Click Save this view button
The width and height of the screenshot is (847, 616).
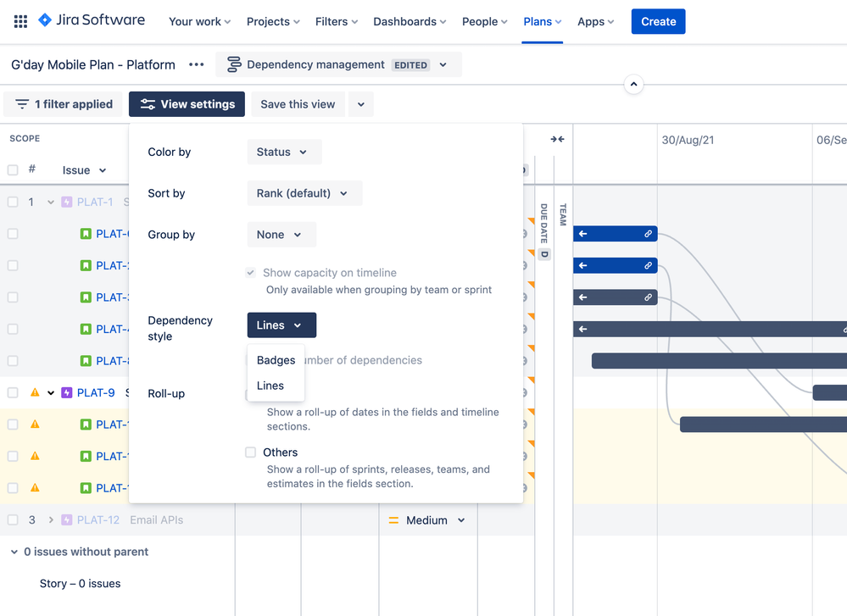pyautogui.click(x=298, y=104)
